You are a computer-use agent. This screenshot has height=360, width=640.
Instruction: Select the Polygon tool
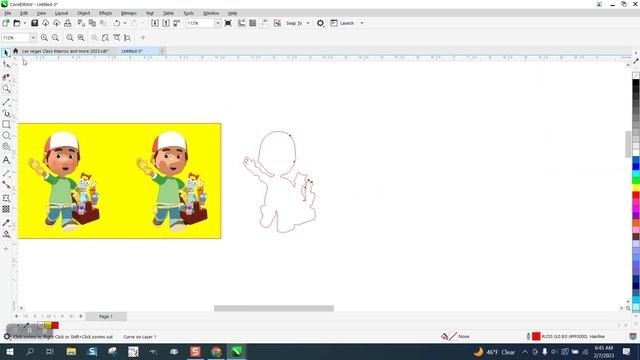6,147
